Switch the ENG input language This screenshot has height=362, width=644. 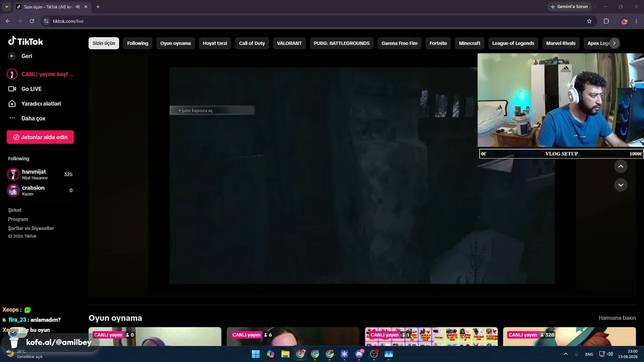click(x=589, y=354)
